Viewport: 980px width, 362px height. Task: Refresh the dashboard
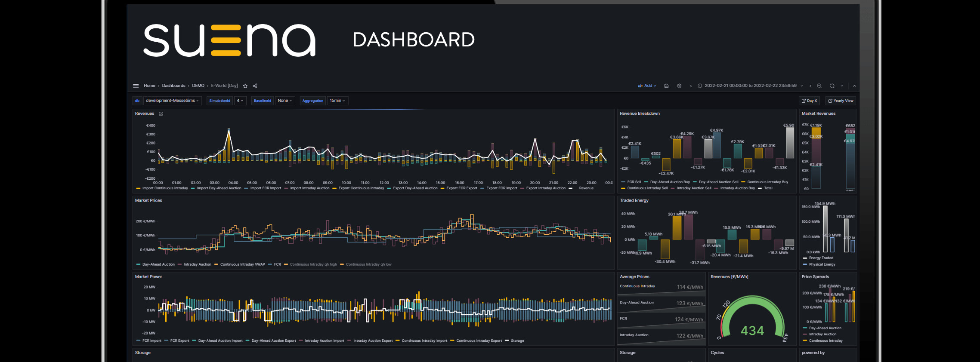point(832,86)
